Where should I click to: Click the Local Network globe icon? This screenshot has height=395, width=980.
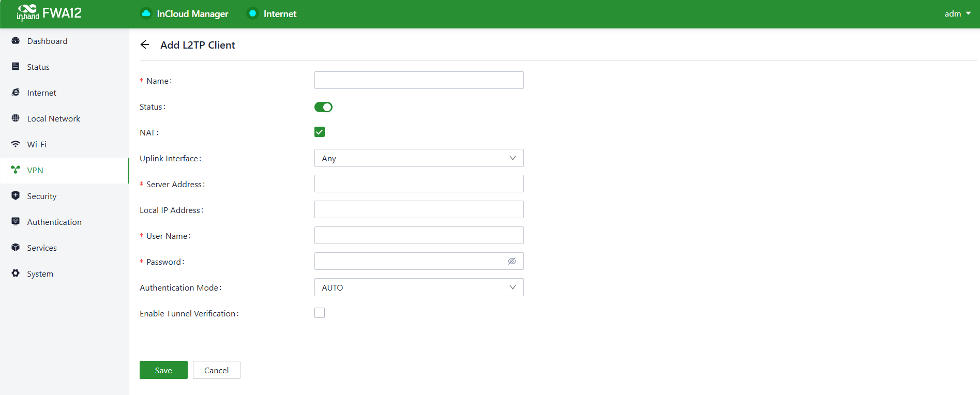point(16,118)
